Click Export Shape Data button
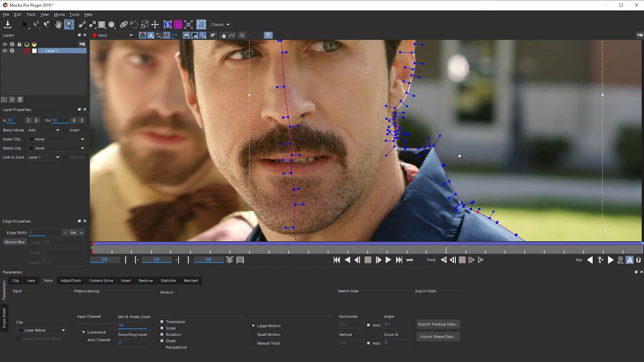 click(438, 336)
